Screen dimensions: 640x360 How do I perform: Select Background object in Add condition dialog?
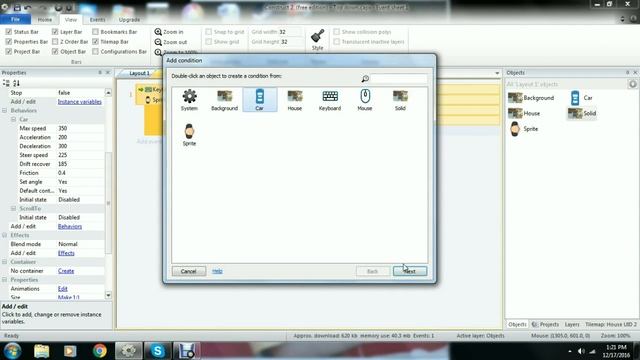click(224, 100)
